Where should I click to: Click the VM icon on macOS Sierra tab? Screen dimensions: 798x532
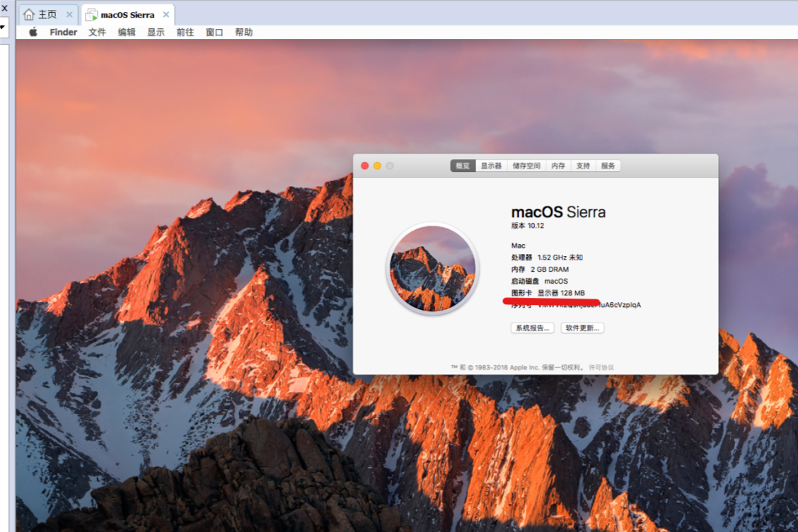91,15
